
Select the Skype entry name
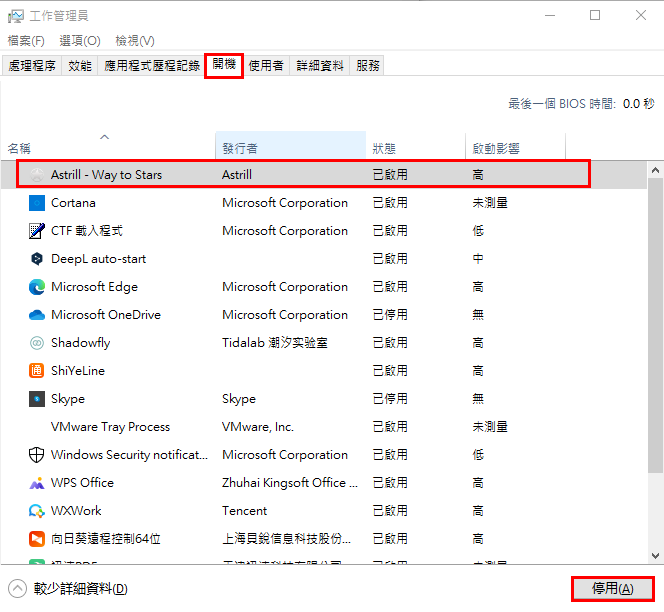(68, 399)
